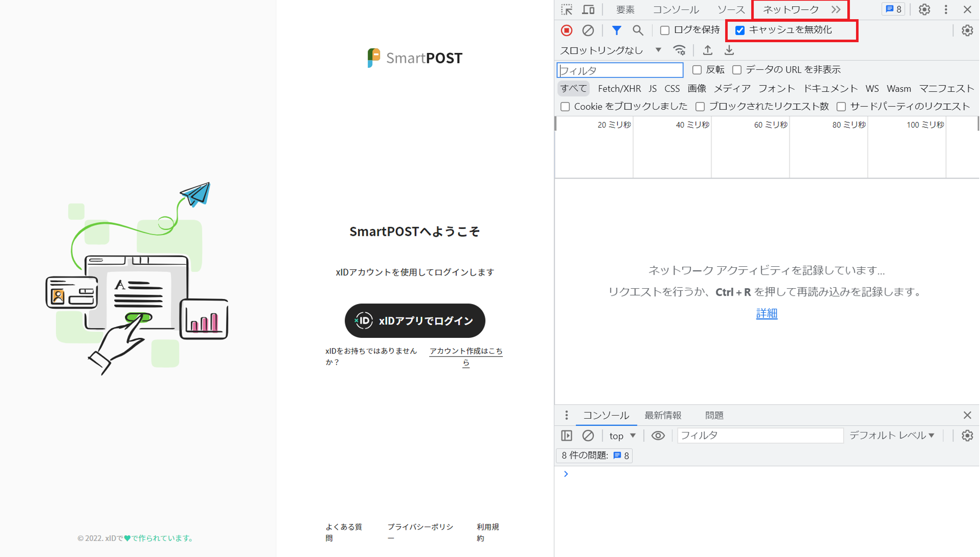Check ブロックされたリクエスト数 checkbox

coord(700,106)
